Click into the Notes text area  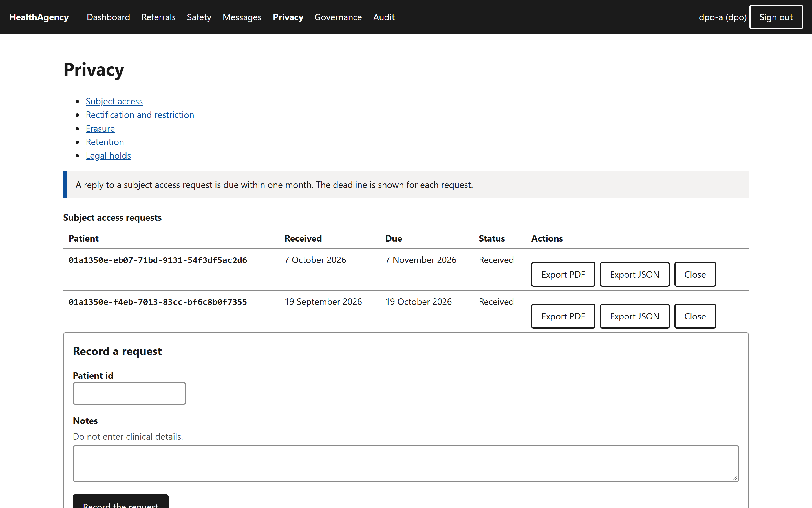[x=406, y=464]
